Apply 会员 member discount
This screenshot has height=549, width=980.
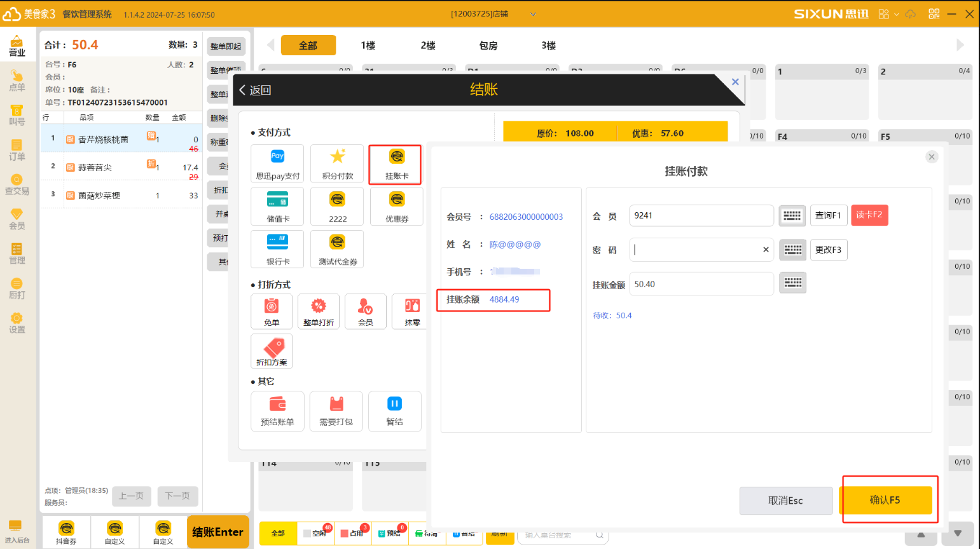click(366, 311)
